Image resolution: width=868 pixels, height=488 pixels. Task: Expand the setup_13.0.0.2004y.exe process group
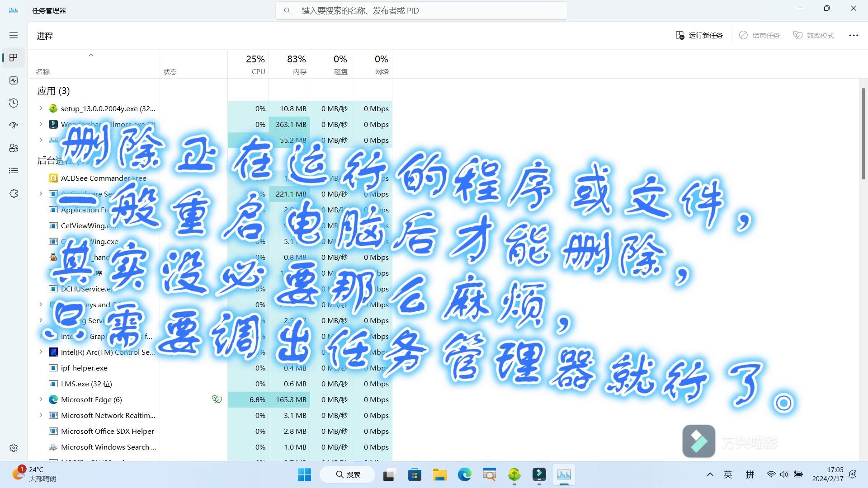click(41, 108)
